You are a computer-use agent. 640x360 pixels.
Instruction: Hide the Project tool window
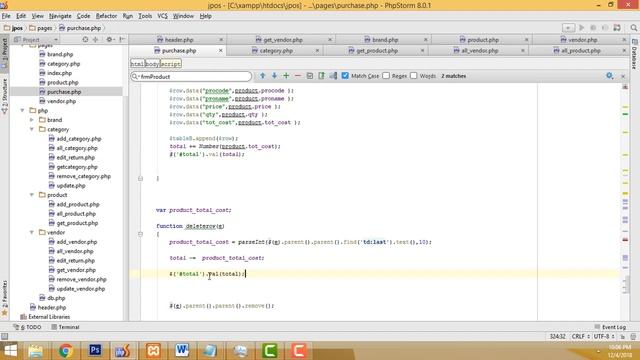tap(122, 40)
